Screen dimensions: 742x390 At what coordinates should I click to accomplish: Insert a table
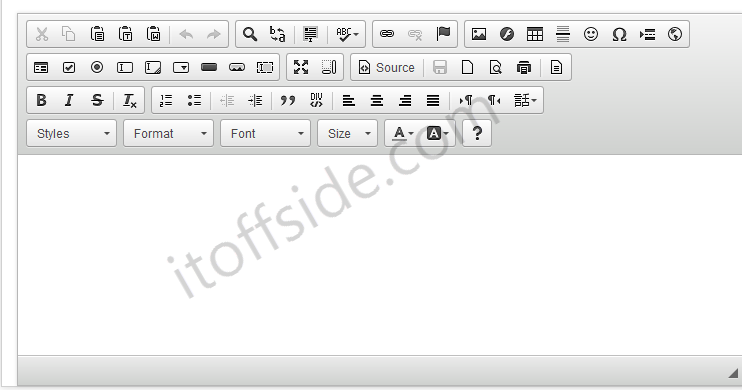pyautogui.click(x=535, y=34)
